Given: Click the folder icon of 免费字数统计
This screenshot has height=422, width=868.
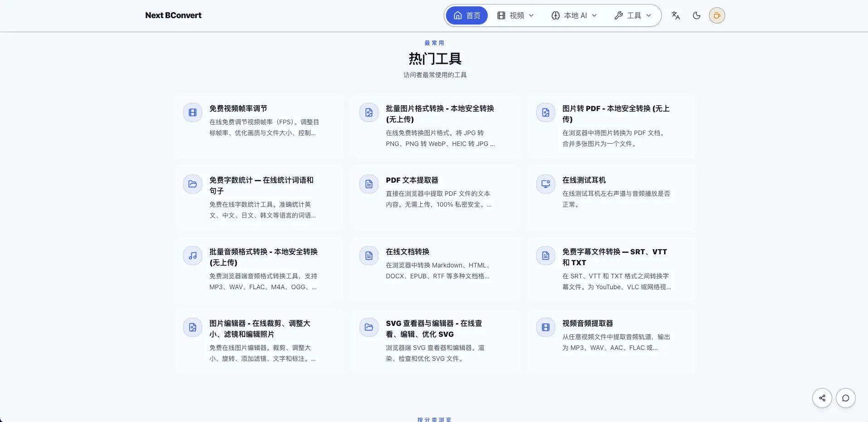Looking at the screenshot, I should (193, 184).
